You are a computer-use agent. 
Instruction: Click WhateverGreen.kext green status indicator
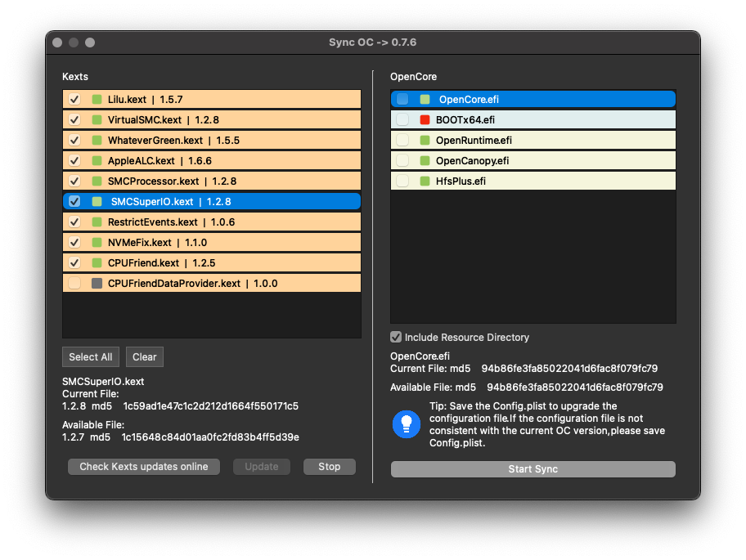coord(97,141)
